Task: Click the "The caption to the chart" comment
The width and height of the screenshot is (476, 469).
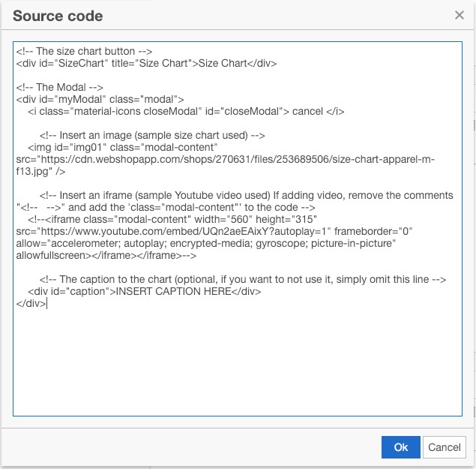Action: click(x=243, y=279)
